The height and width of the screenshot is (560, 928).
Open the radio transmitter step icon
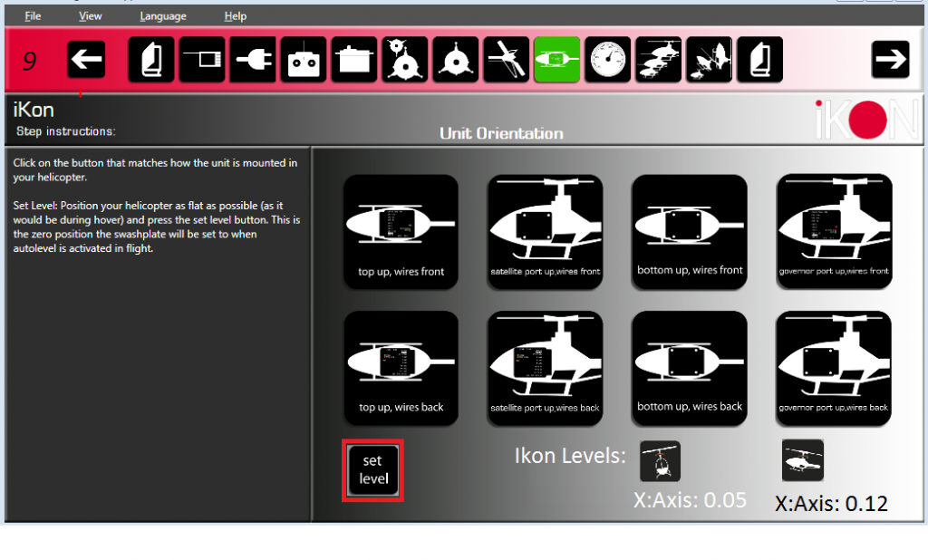(304, 59)
